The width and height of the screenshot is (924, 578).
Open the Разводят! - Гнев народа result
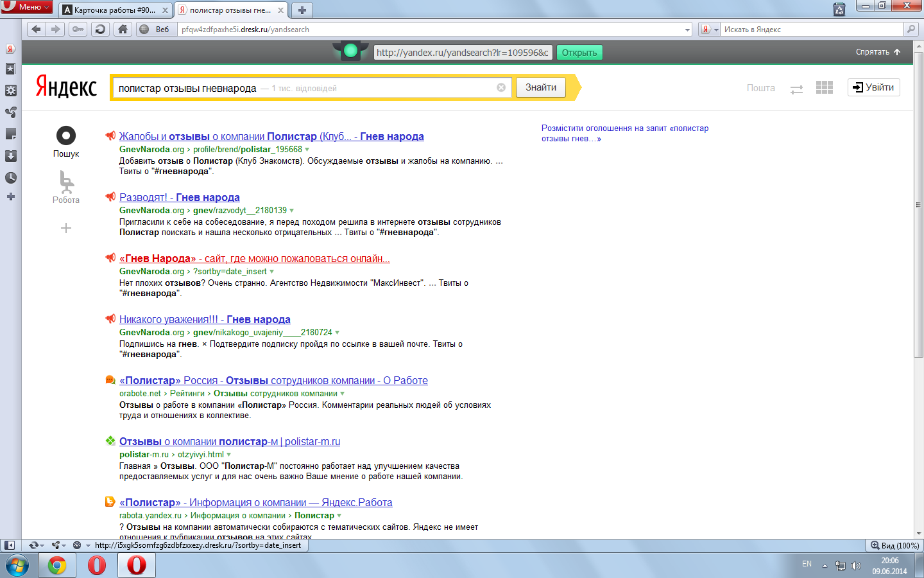pos(180,197)
